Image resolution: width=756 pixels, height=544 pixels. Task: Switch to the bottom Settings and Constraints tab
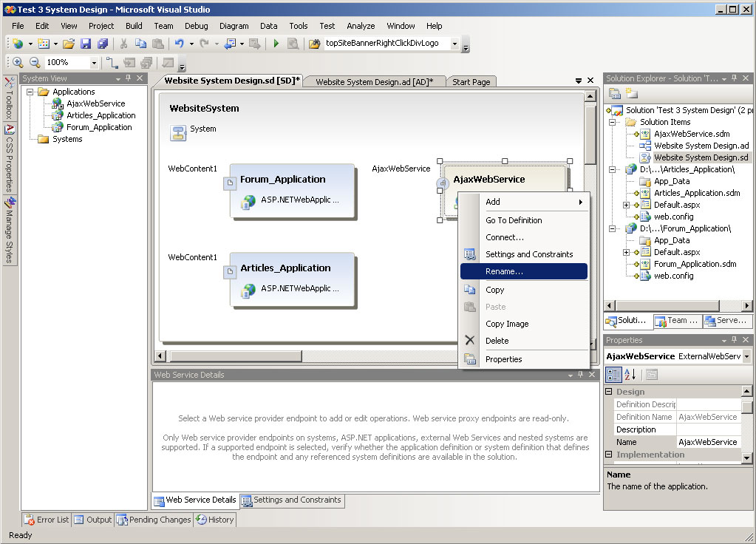tap(292, 500)
